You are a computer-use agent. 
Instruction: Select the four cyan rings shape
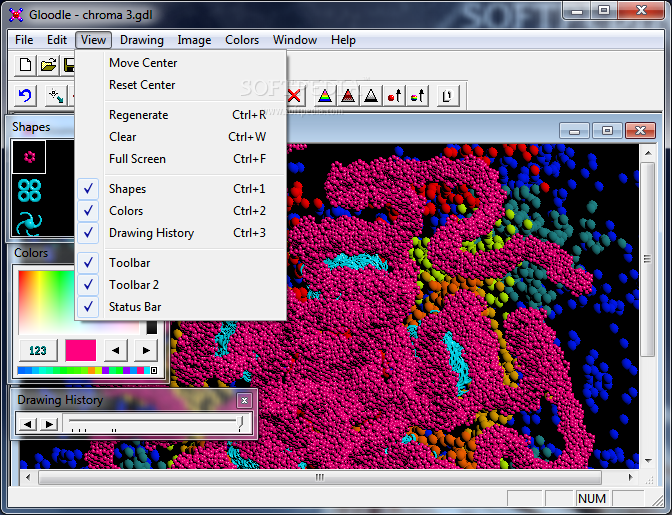29,190
